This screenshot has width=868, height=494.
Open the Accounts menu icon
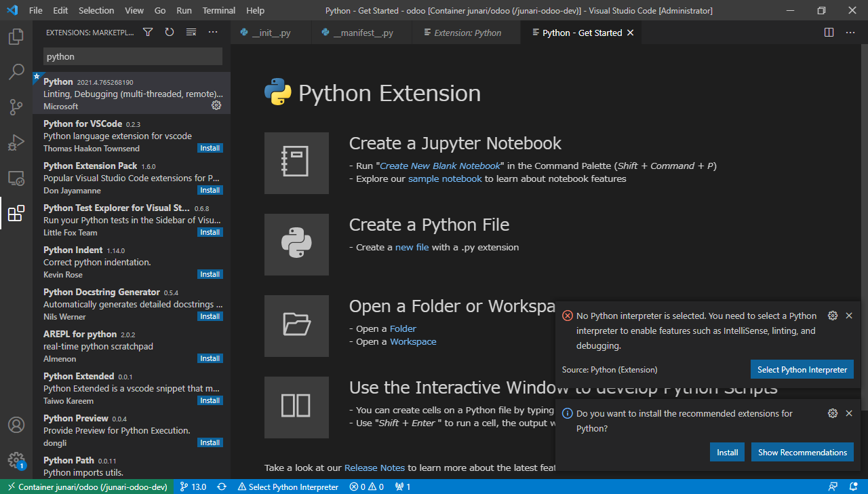pyautogui.click(x=16, y=425)
